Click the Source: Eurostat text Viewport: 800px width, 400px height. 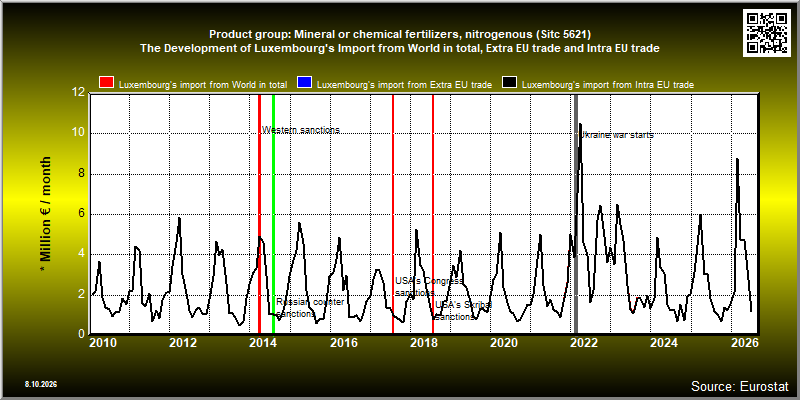pyautogui.click(x=740, y=386)
